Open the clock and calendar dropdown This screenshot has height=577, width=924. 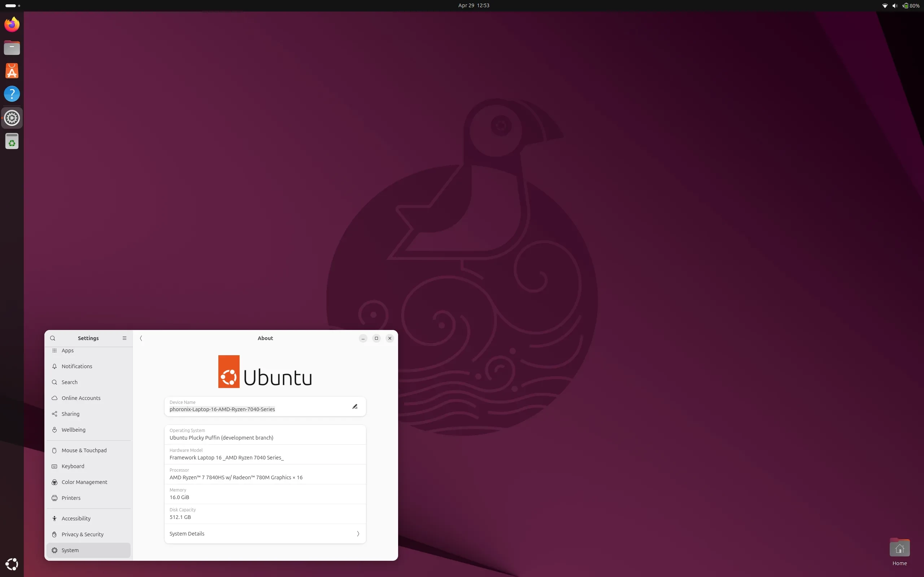pos(474,5)
